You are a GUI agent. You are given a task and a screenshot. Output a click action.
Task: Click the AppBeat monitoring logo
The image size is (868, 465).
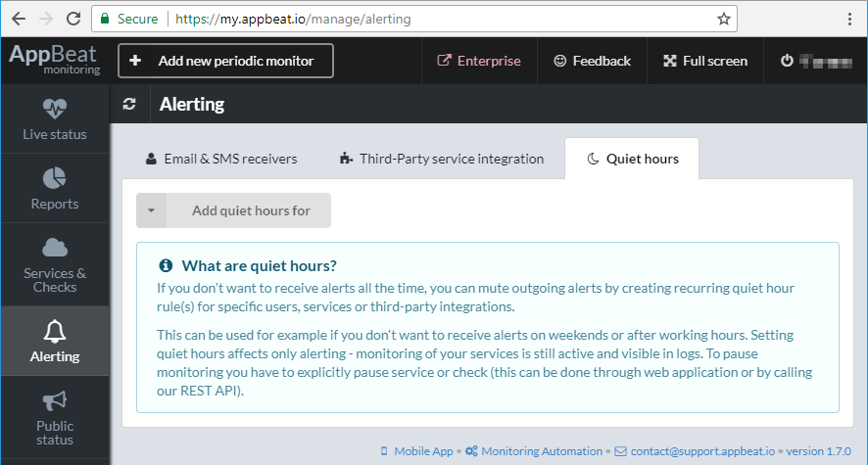click(x=54, y=59)
